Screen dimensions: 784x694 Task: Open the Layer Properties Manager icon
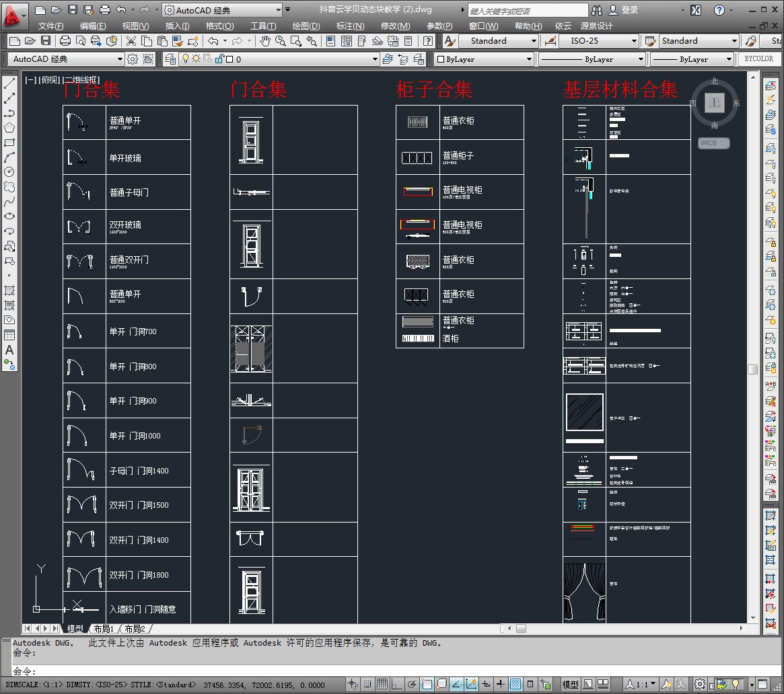click(x=170, y=59)
